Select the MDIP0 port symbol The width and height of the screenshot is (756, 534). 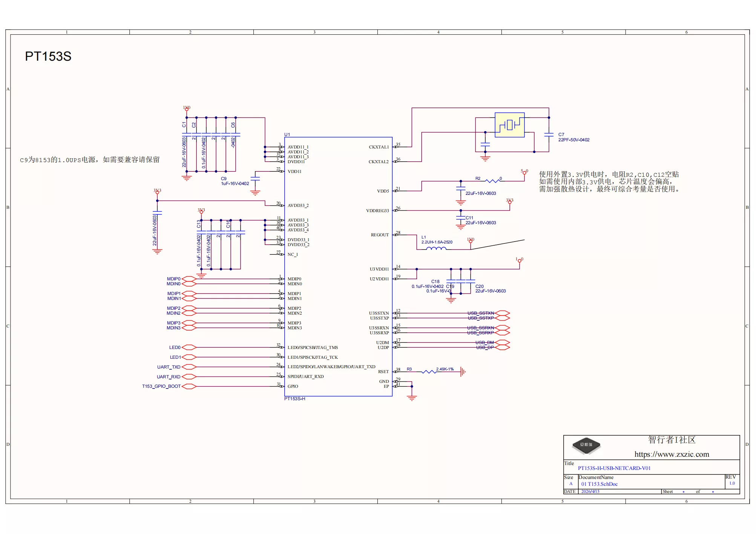pos(189,279)
